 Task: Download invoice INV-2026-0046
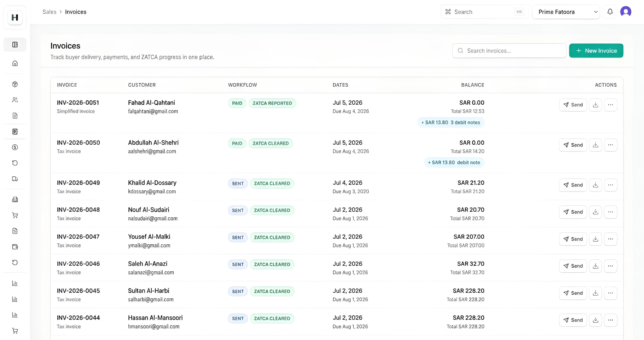(x=596, y=266)
